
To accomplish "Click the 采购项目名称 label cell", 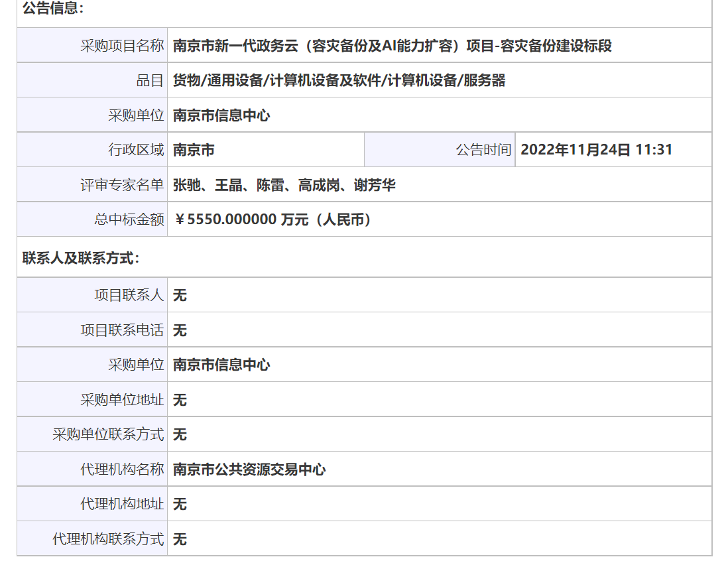I will (92, 45).
